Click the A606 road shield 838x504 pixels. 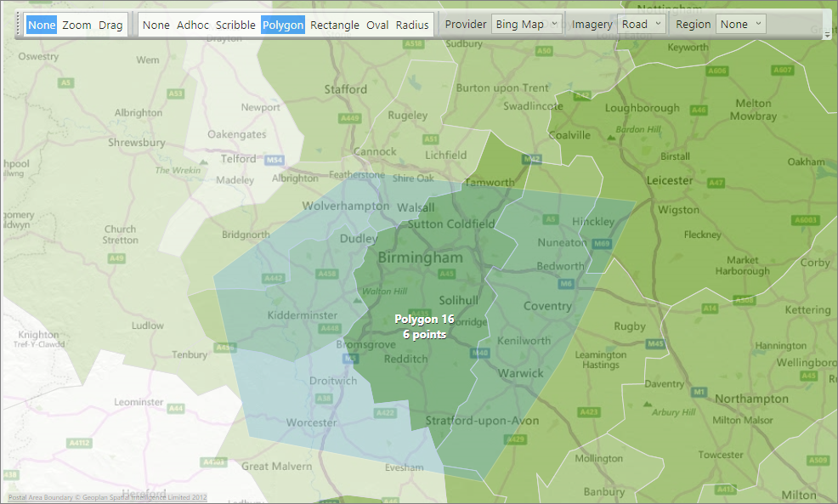pyautogui.click(x=716, y=71)
